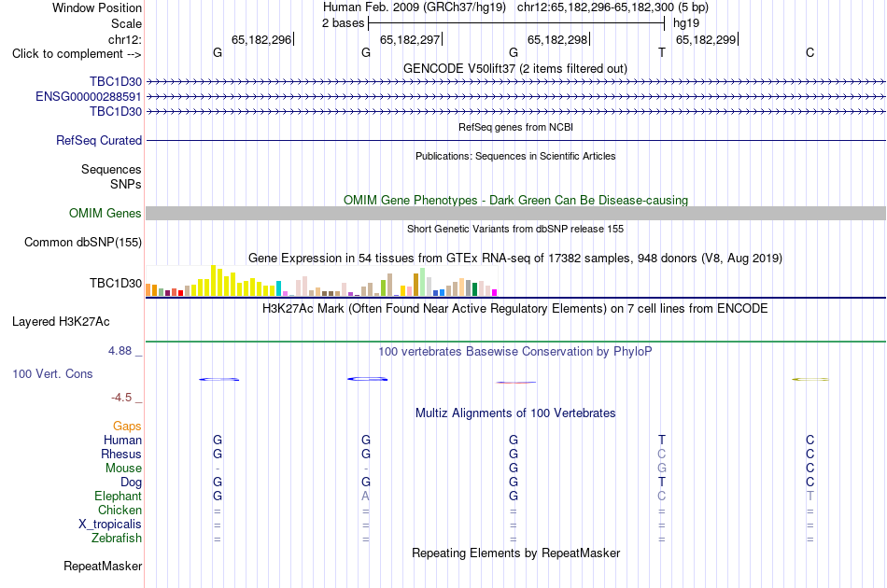This screenshot has width=887, height=588.
Task: Click the Sequences track label
Action: click(111, 170)
